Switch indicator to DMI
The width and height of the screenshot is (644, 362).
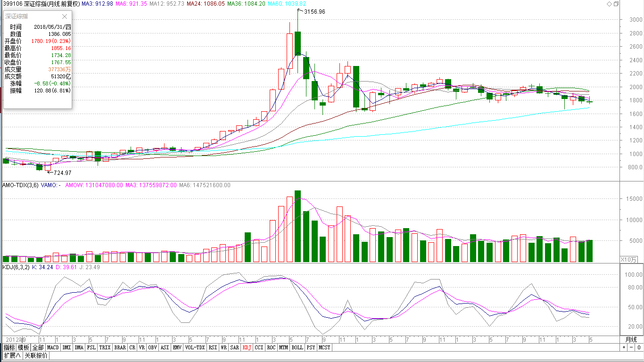[66, 347]
